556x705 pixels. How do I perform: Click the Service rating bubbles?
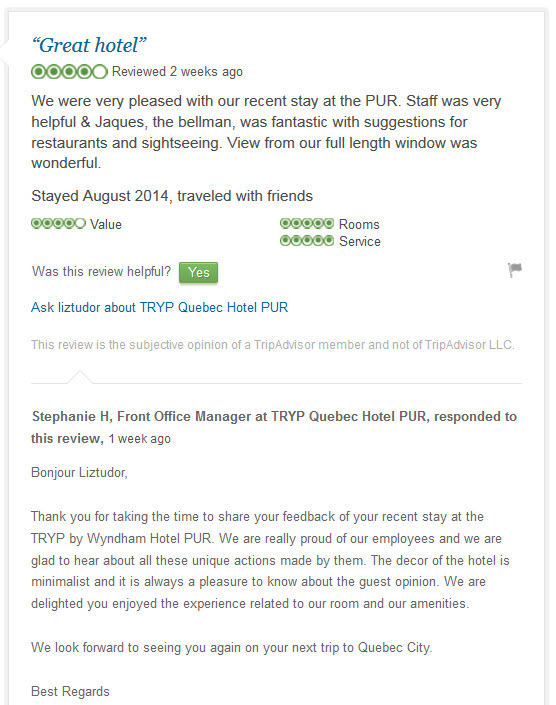tap(307, 241)
